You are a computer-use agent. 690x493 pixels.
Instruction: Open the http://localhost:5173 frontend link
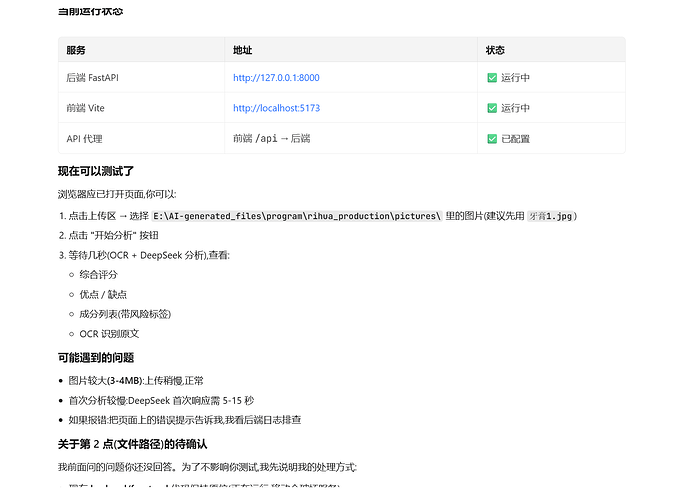[x=276, y=108]
